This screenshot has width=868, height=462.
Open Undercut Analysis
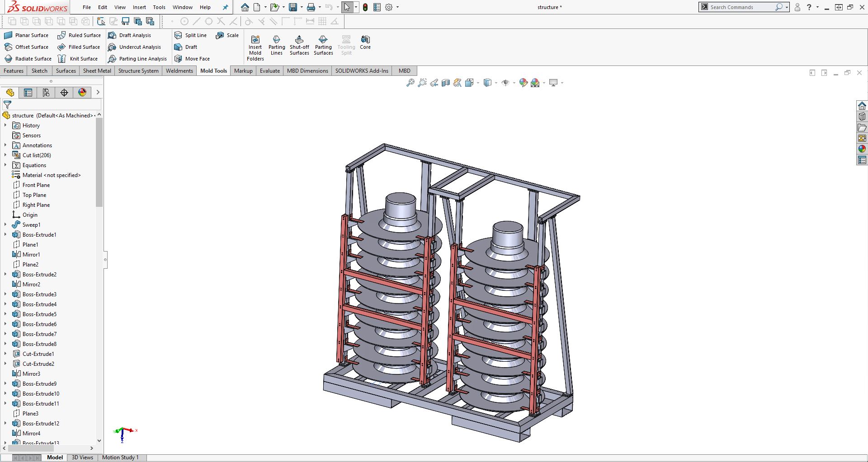(135, 47)
